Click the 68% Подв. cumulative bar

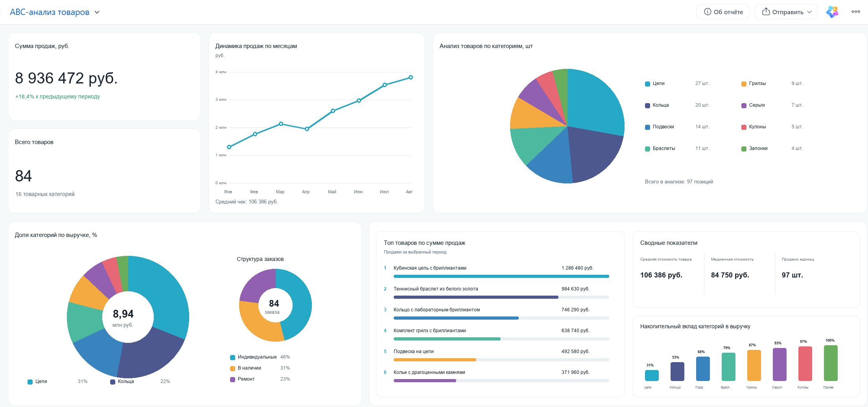pyautogui.click(x=703, y=369)
